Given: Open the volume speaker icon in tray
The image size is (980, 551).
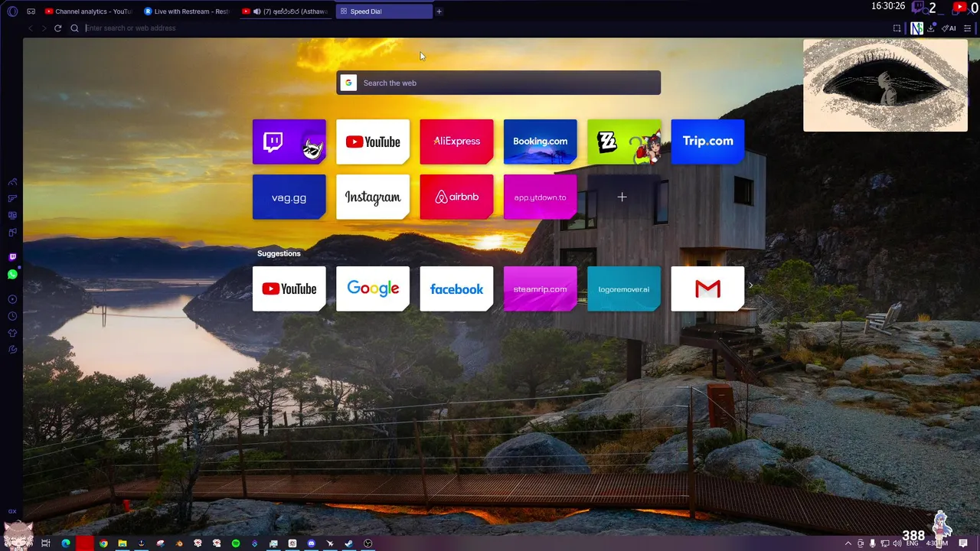Looking at the screenshot, I should (897, 543).
